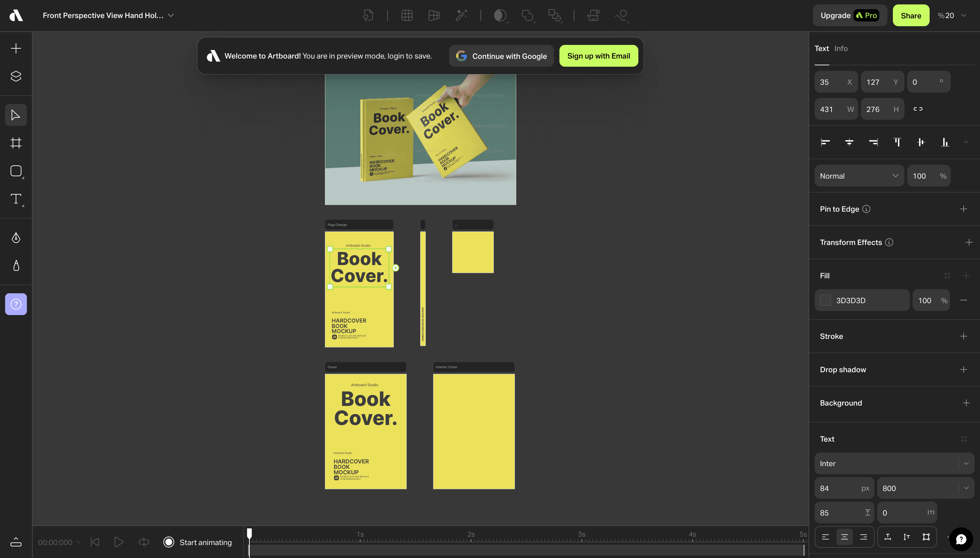
Task: Toggle the aspect ratio link between W and H
Action: click(x=918, y=109)
